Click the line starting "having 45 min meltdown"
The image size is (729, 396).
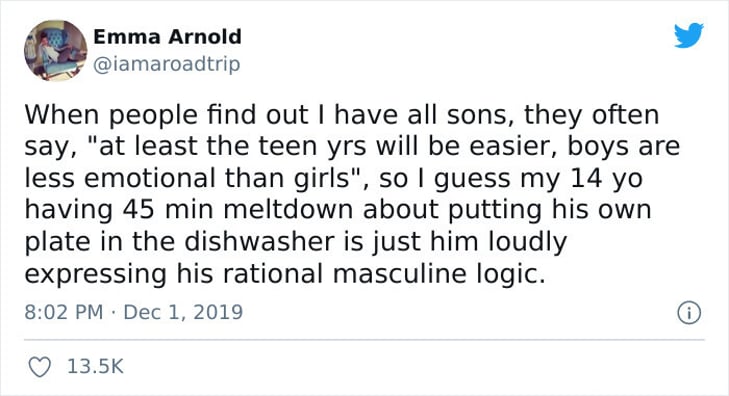click(x=338, y=210)
